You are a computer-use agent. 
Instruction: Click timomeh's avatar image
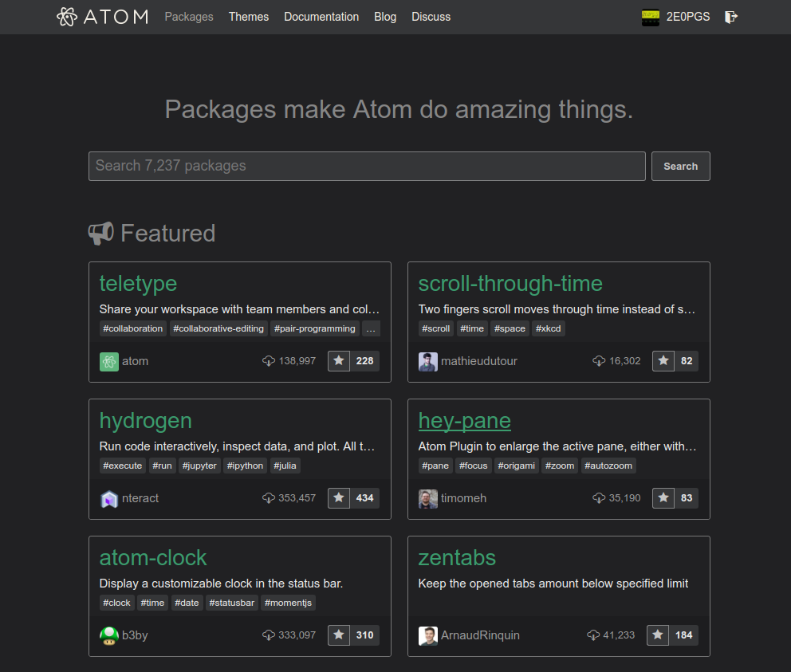(427, 498)
